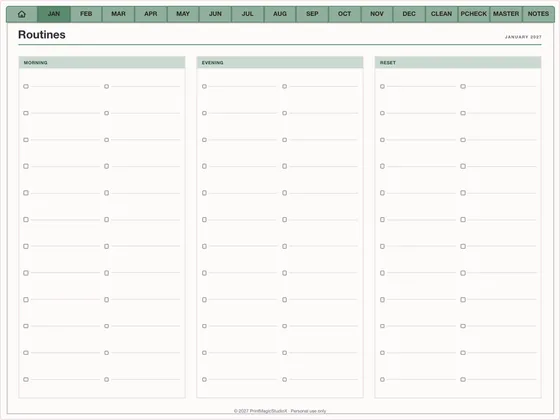Screen dimensions: 560x420
Task: Switch to the NOV tab
Action: point(377,14)
